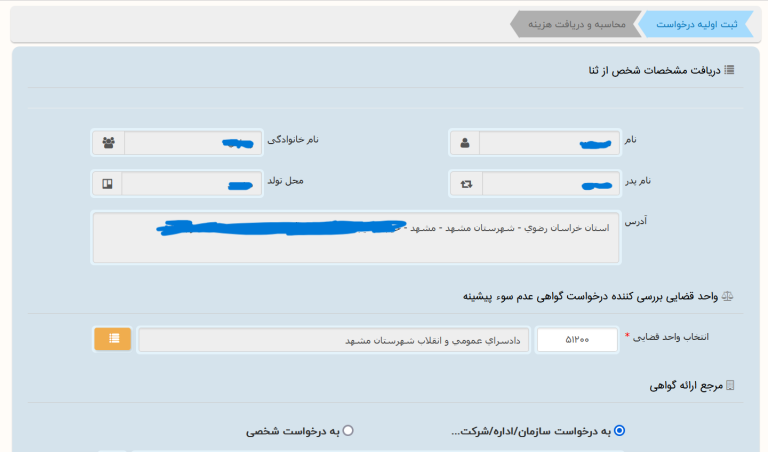Click the scales icon in واحد قضایی heading
Viewport: 768px width, 452px height.
729,297
